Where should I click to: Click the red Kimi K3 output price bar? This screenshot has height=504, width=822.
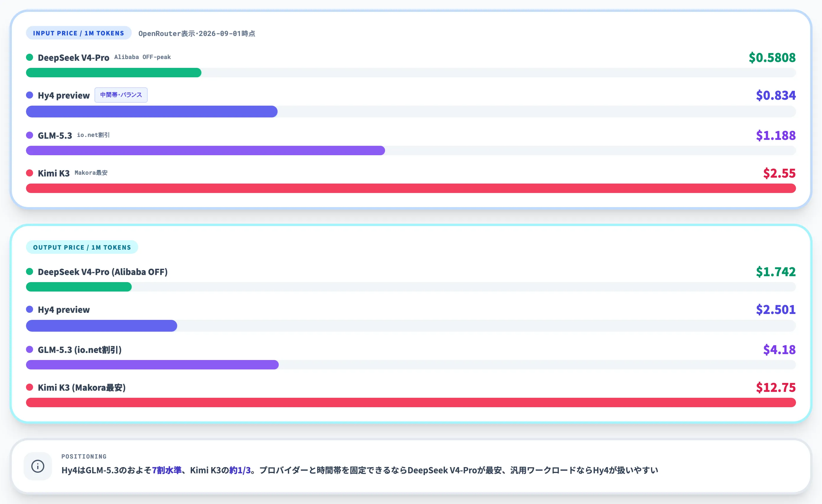click(411, 403)
